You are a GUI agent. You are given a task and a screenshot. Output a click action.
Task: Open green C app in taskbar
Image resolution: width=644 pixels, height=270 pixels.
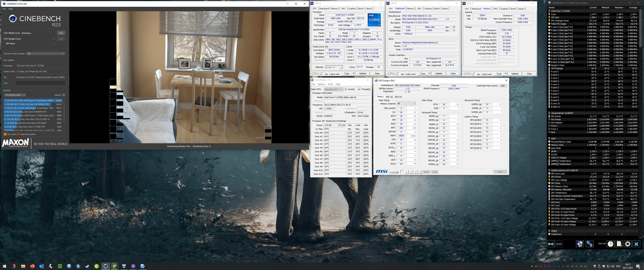[x=96, y=266]
